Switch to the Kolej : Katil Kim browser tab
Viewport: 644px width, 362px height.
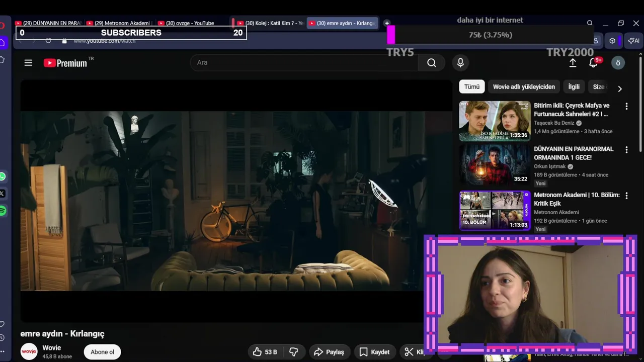tap(270, 23)
